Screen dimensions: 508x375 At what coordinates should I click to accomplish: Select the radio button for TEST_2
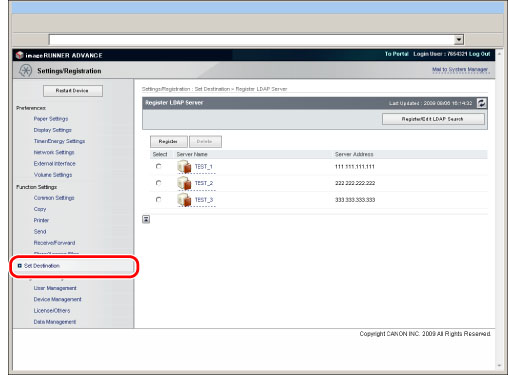[159, 183]
